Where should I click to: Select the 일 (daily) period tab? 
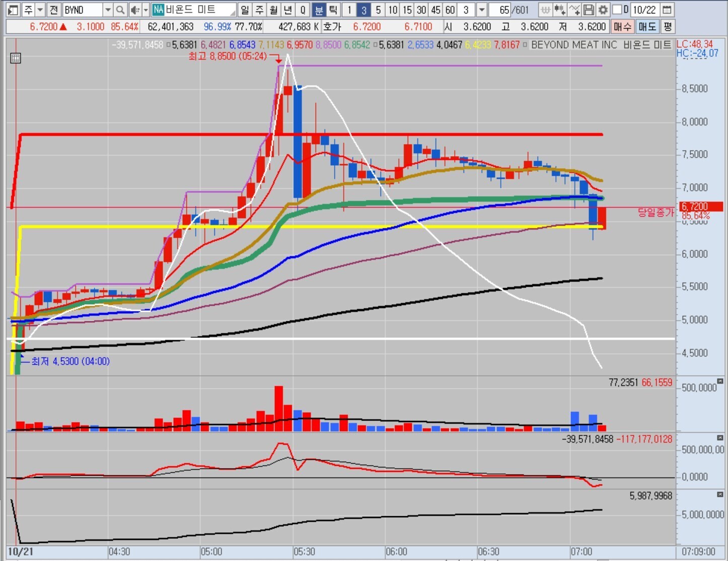[245, 10]
